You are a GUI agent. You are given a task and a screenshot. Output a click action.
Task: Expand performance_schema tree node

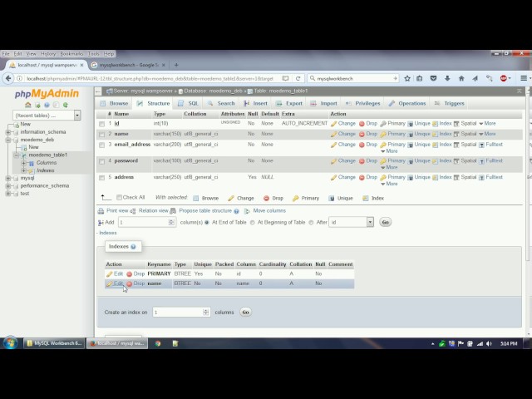[8, 186]
